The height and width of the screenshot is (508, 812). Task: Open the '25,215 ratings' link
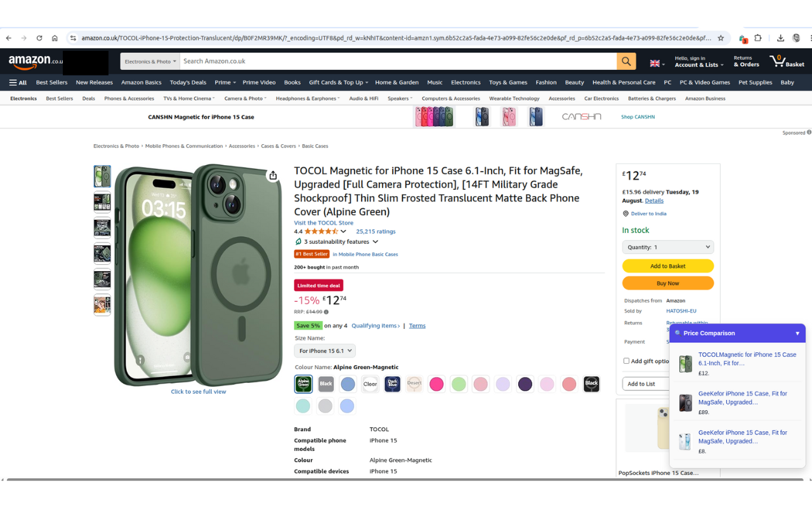click(375, 231)
